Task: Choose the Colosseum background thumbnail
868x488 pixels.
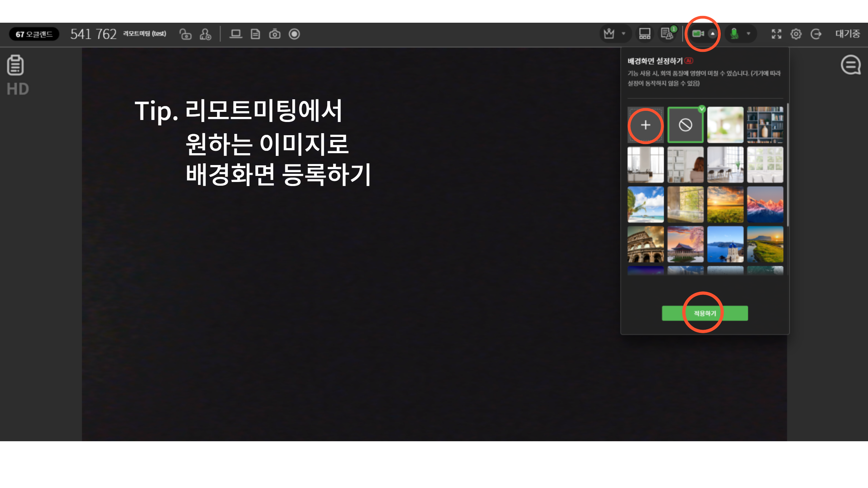Action: click(x=646, y=244)
